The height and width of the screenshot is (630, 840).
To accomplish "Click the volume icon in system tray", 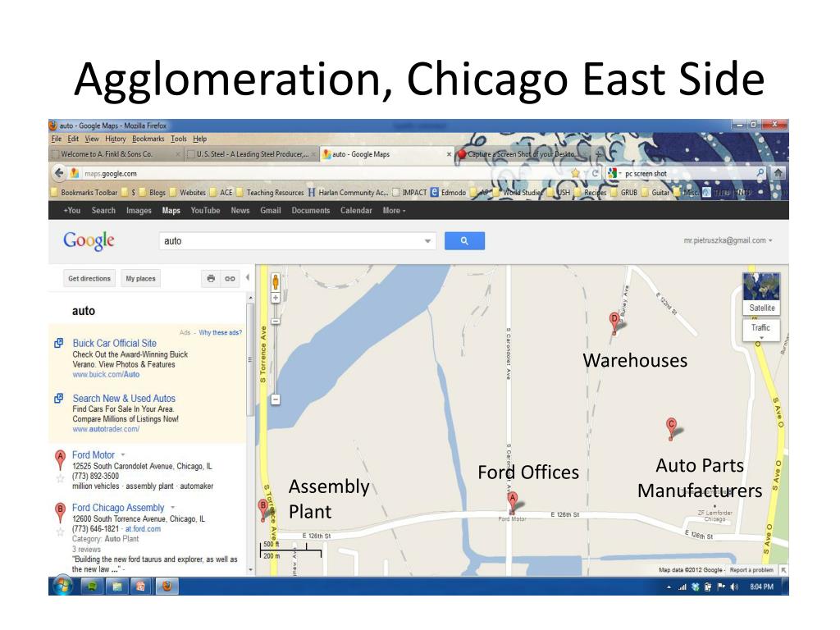I will (x=734, y=587).
